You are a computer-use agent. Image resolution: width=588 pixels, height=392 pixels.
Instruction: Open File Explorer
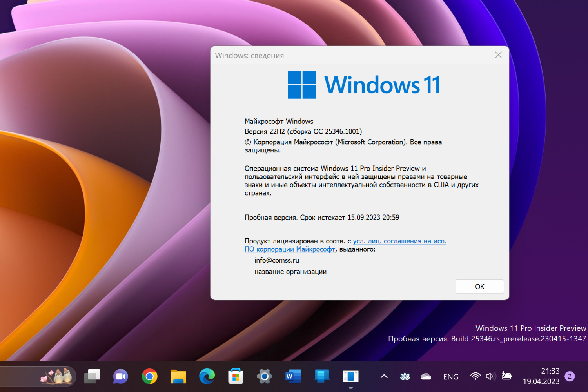(x=178, y=376)
